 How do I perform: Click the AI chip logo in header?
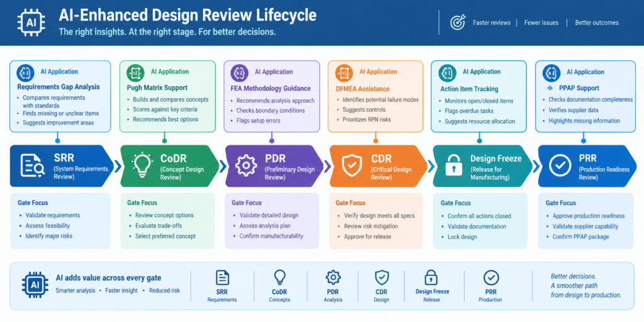coord(31,22)
